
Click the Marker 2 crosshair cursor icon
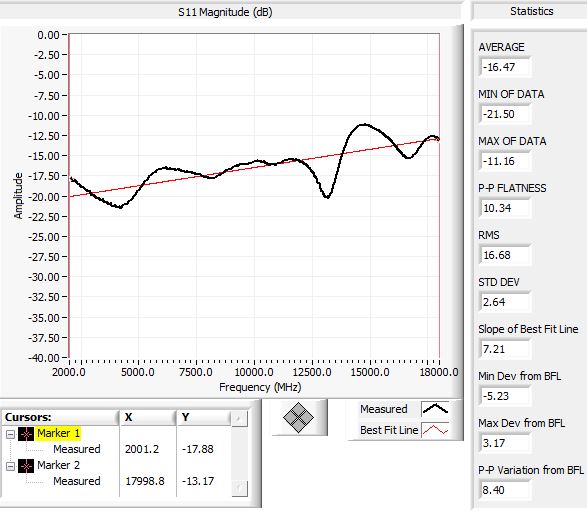tap(26, 466)
